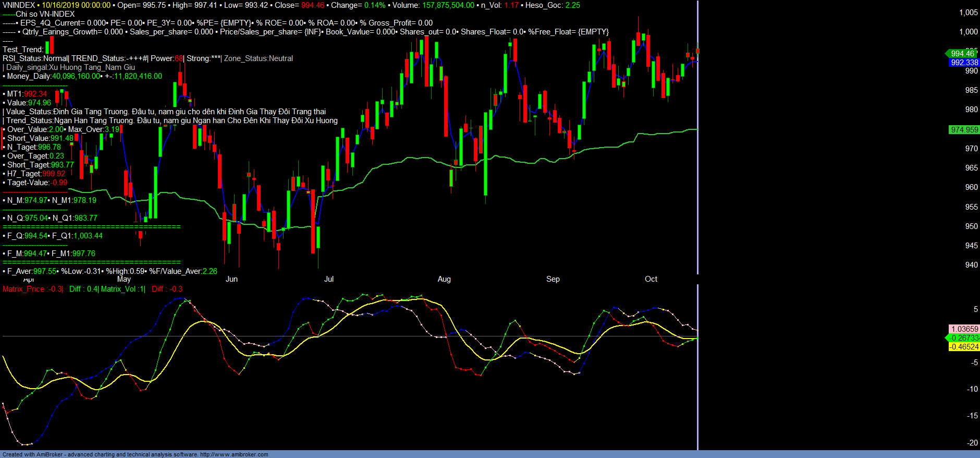
Task: Select the Jul marker on time axis
Action: point(329,279)
